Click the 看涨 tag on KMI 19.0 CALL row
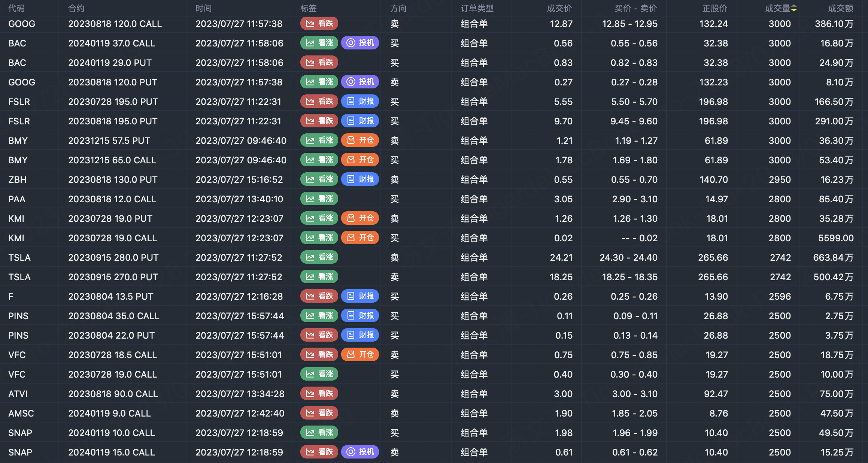The height and width of the screenshot is (463, 868). tap(319, 238)
